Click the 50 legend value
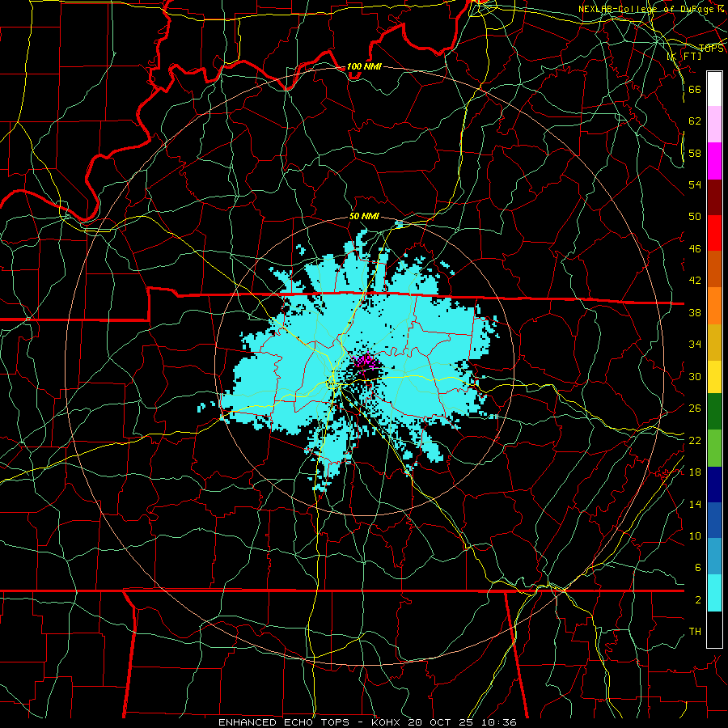Viewport: 728px width, 728px height. coord(695,217)
